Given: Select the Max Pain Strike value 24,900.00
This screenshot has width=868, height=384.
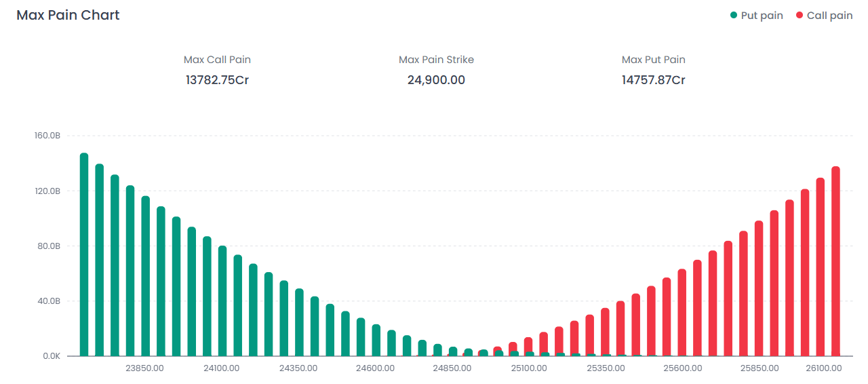Looking at the screenshot, I should tap(436, 80).
